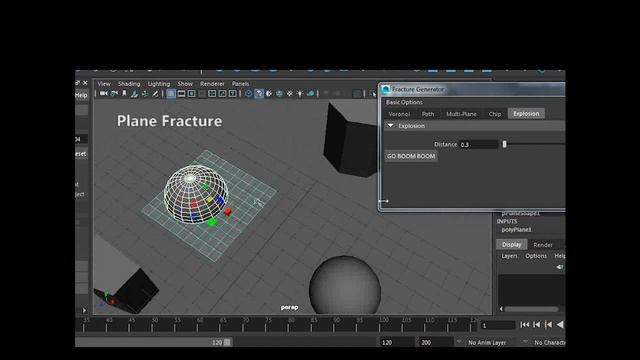Toggle the Shadows icon in panel toolbar
The width and height of the screenshot is (640, 360).
click(311, 94)
